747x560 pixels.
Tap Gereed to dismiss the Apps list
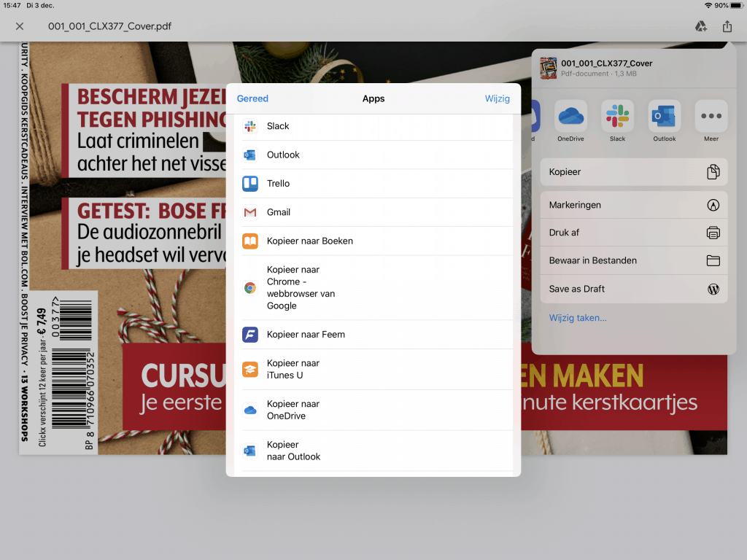252,98
